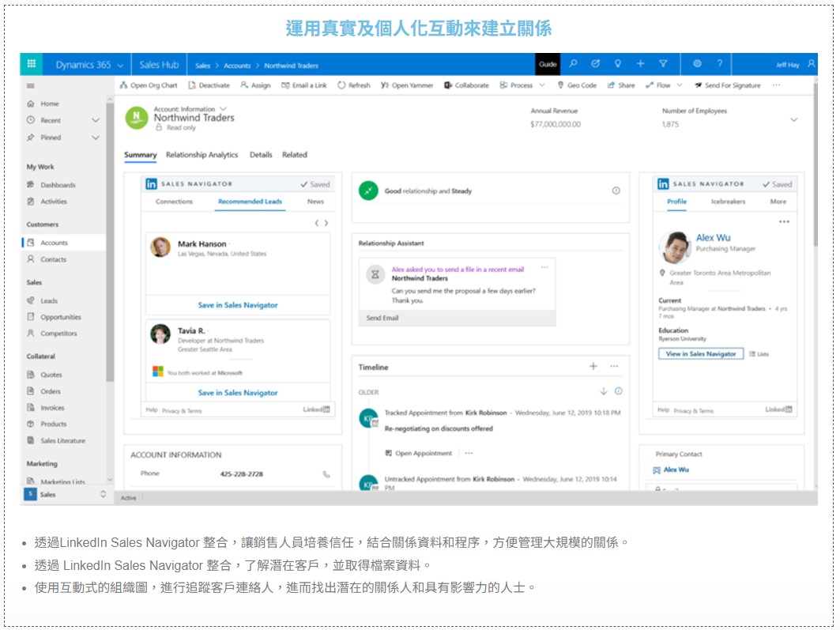This screenshot has height=630, width=840.
Task: Open the settings gear icon
Action: click(697, 64)
